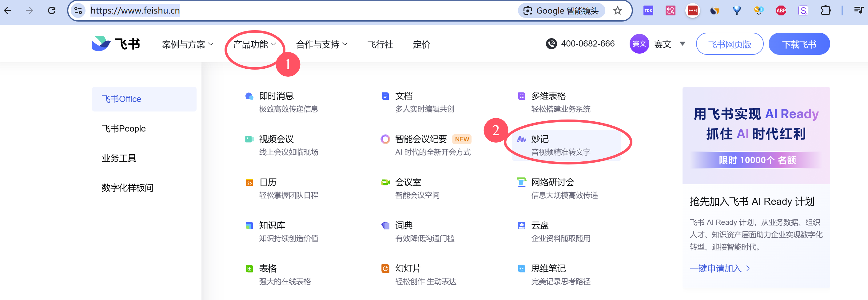Click text 信息大规模高效传递

(x=564, y=195)
